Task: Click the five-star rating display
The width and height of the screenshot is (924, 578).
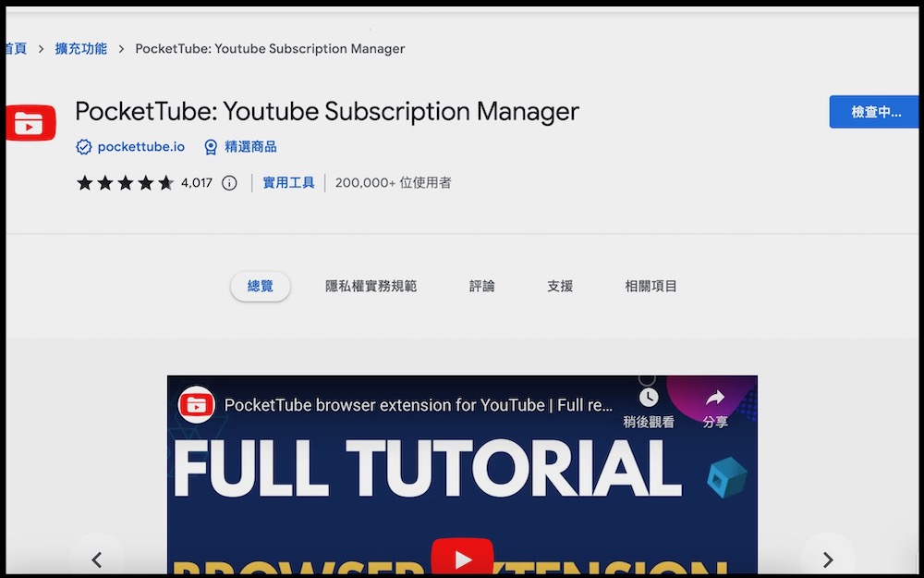Action: point(125,183)
